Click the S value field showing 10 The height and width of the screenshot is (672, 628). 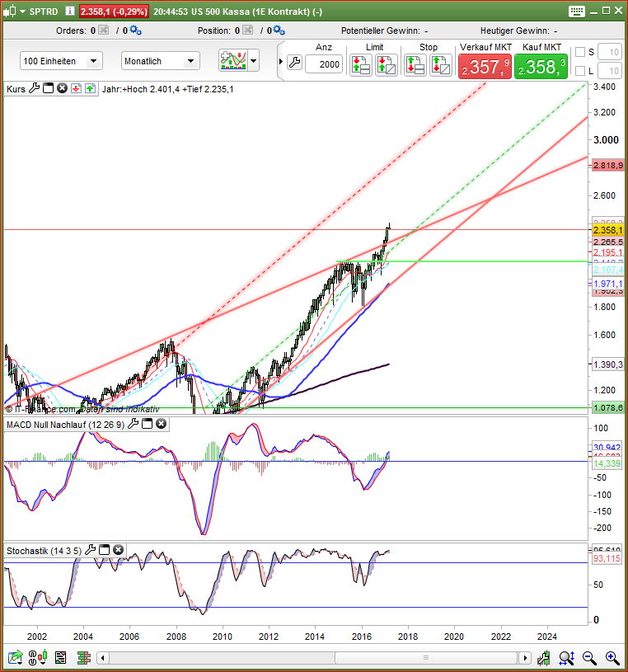(610, 52)
